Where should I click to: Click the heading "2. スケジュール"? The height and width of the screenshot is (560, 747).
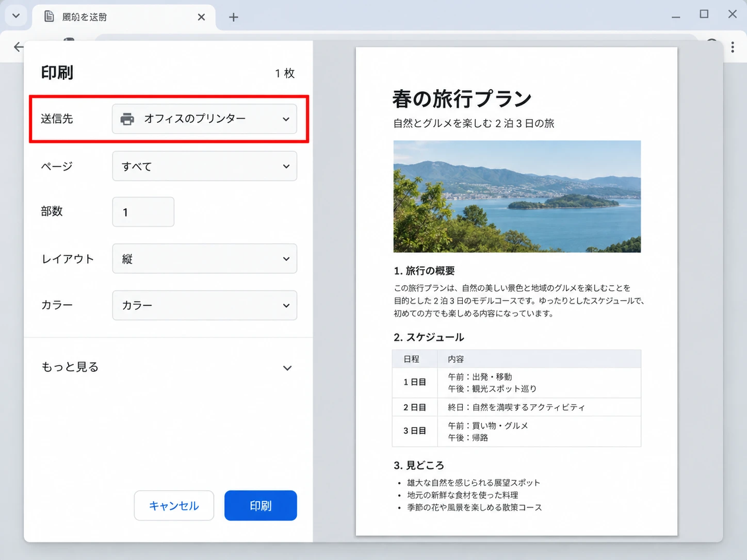[x=429, y=337]
